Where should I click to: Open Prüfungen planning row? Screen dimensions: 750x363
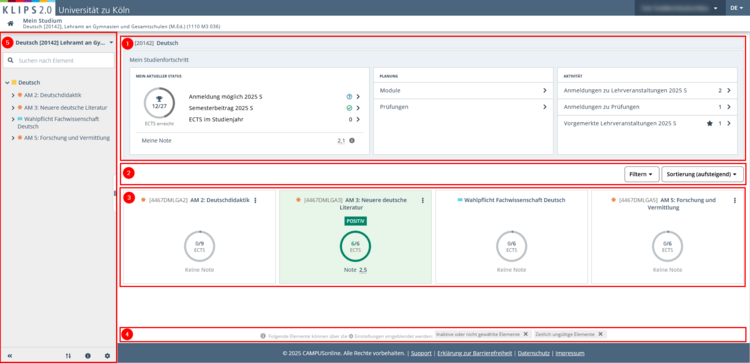click(463, 107)
